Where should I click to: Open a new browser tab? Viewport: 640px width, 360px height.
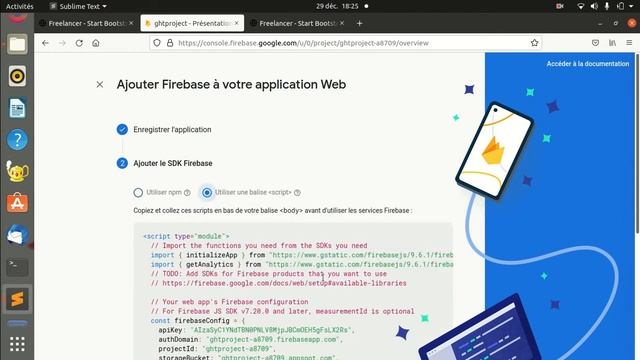pyautogui.click(x=359, y=23)
